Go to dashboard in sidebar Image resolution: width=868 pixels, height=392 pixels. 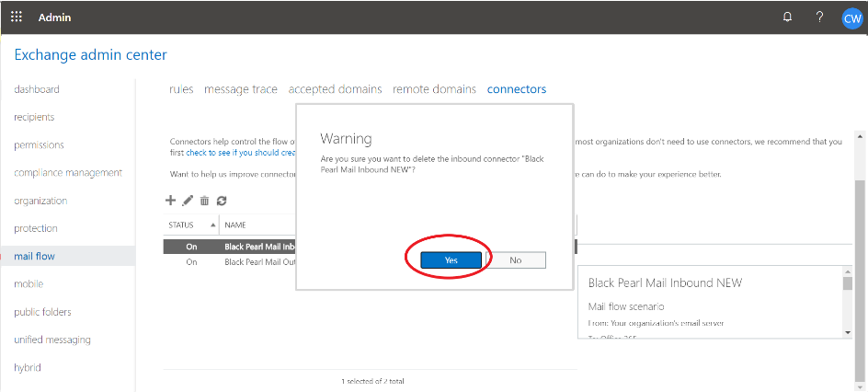pos(37,89)
